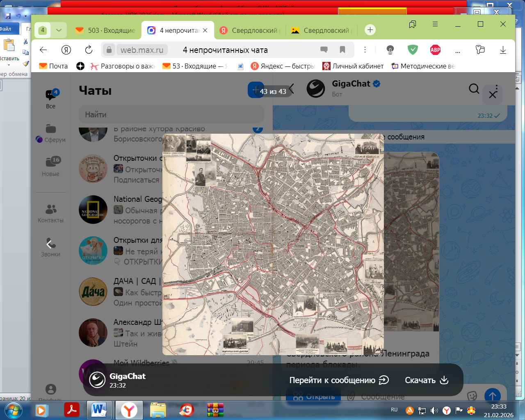
Task: Search inside the GigaChat conversation
Action: click(474, 89)
